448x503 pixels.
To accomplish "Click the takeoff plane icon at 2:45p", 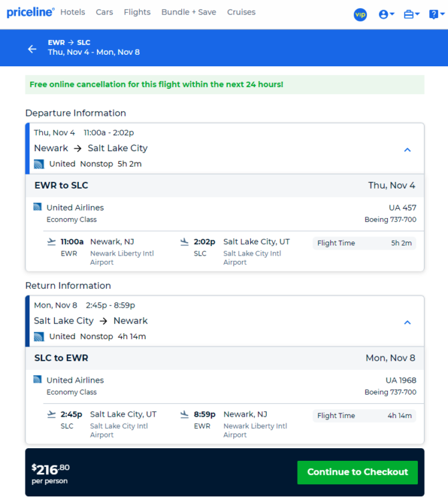I will point(51,415).
